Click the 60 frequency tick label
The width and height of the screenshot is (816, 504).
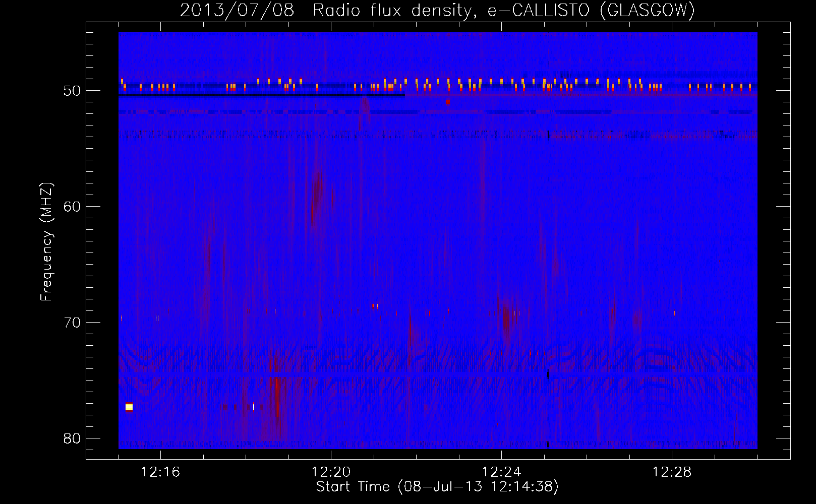tap(72, 207)
